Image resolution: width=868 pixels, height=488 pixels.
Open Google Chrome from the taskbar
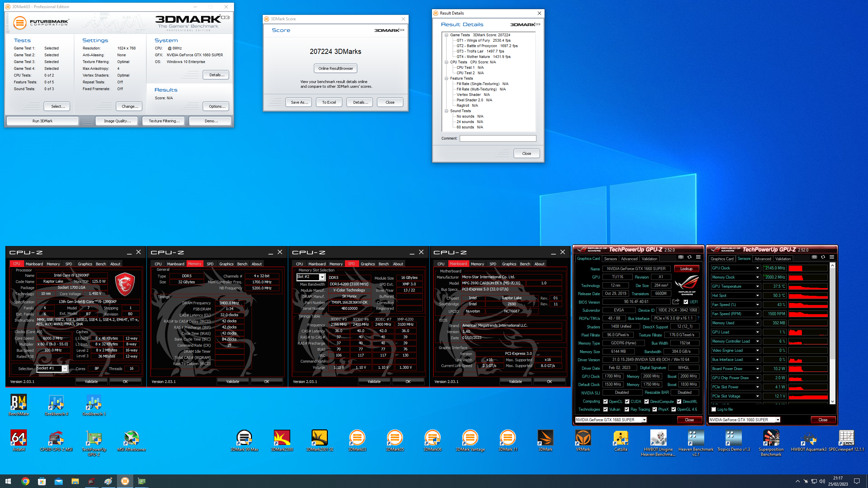pos(25,481)
